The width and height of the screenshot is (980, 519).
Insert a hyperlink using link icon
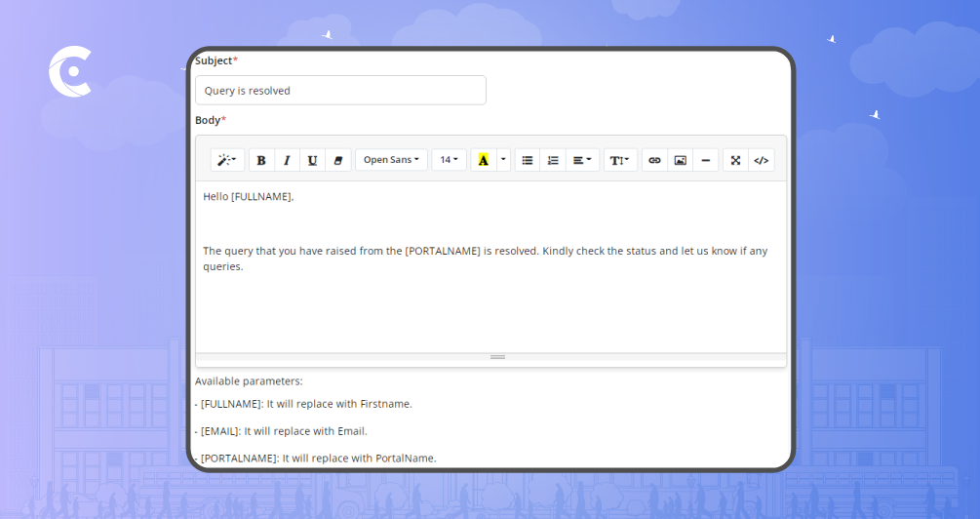[x=654, y=160]
